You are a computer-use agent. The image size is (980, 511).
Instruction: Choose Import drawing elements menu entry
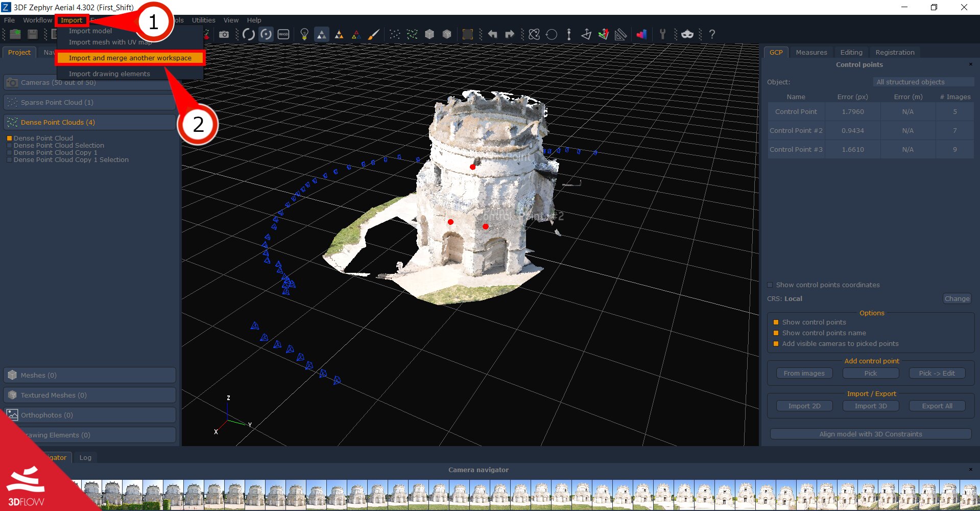click(x=109, y=74)
